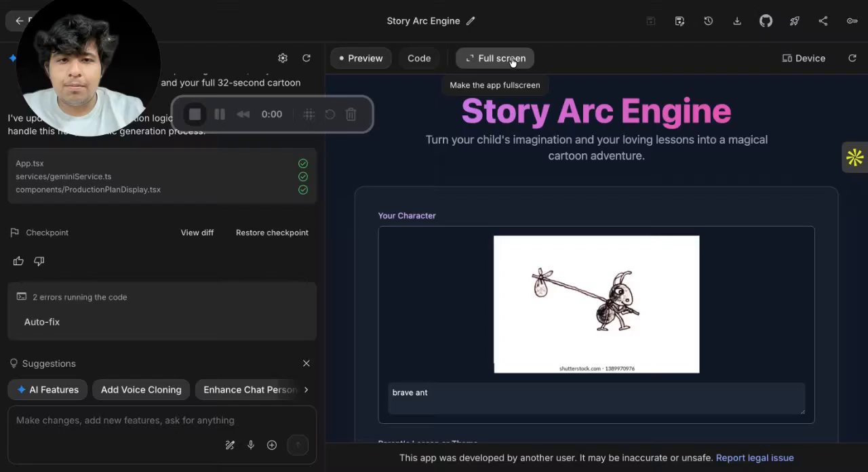The image size is (868, 472).
Task: Click the magic wand icon in prompt box
Action: coord(230,445)
